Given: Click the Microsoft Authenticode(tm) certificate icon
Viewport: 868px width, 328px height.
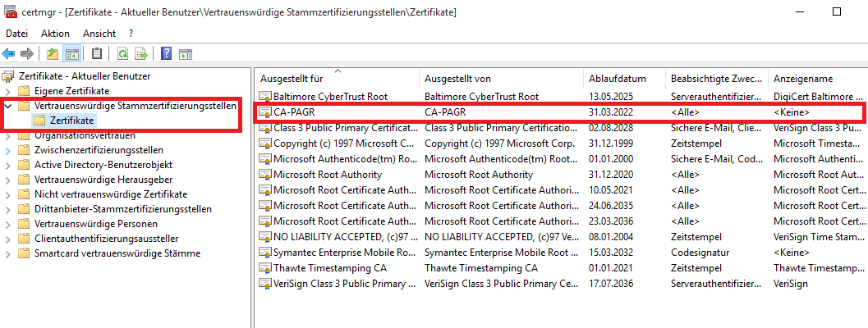Looking at the screenshot, I should point(266,159).
